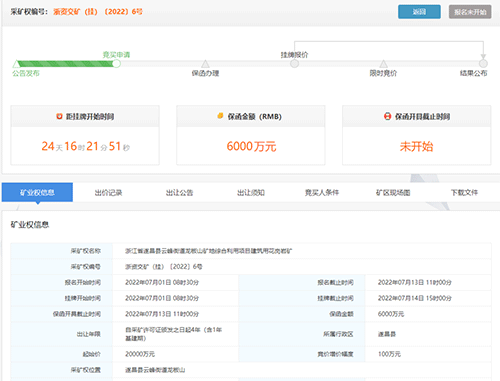Screen dimensions: 500x381
Task: Click the 采矿权编号 table value
Action: coord(164,266)
